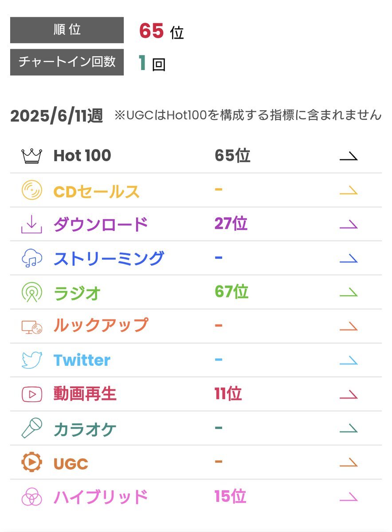Click the Hot 100 crown icon
This screenshot has width=392, height=532.
(x=32, y=156)
